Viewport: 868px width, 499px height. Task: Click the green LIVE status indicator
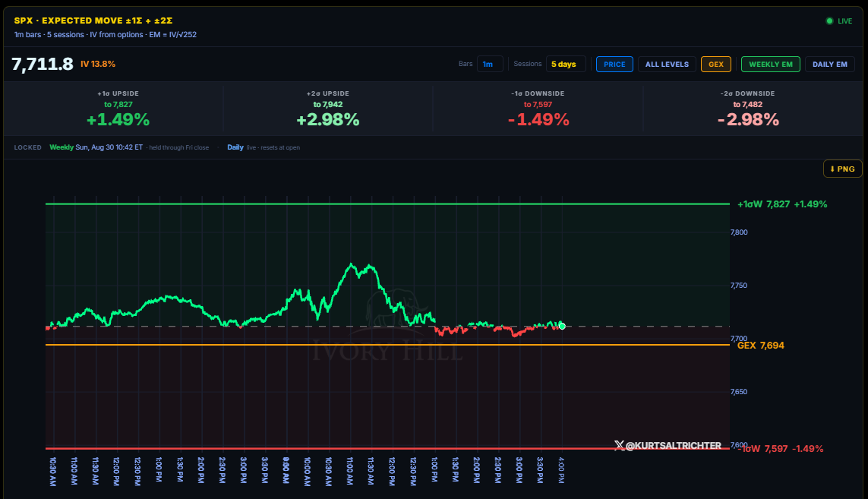[839, 21]
